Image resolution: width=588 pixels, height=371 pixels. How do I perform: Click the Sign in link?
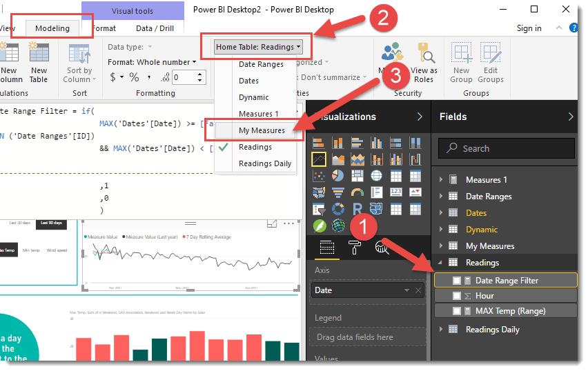tap(529, 28)
